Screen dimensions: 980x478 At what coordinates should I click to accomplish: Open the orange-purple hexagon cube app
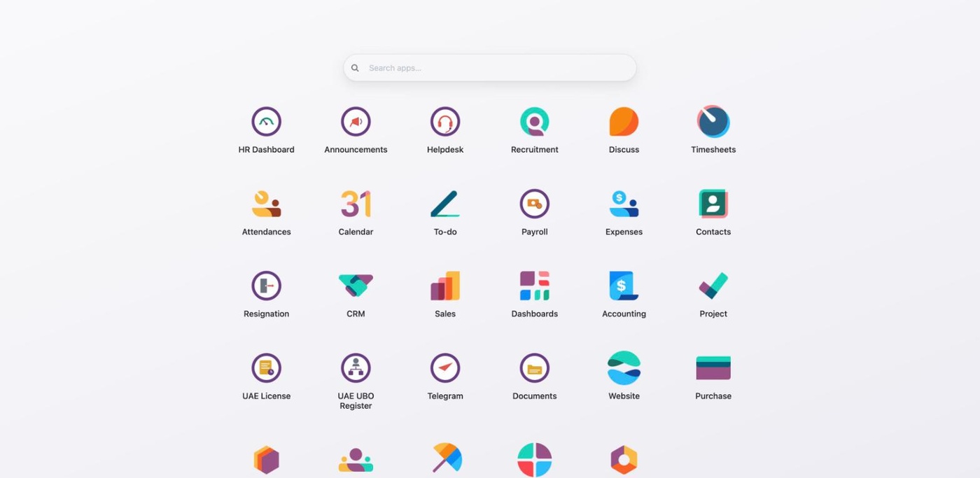pyautogui.click(x=266, y=460)
